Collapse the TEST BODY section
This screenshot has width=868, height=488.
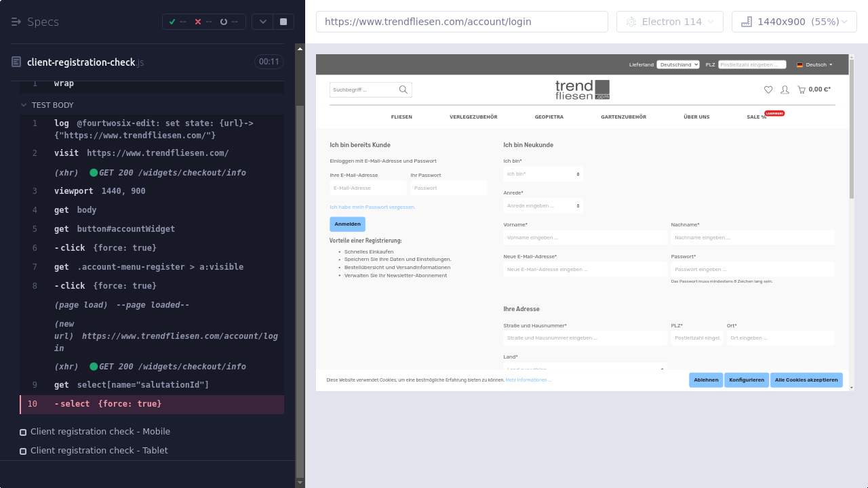(x=24, y=105)
